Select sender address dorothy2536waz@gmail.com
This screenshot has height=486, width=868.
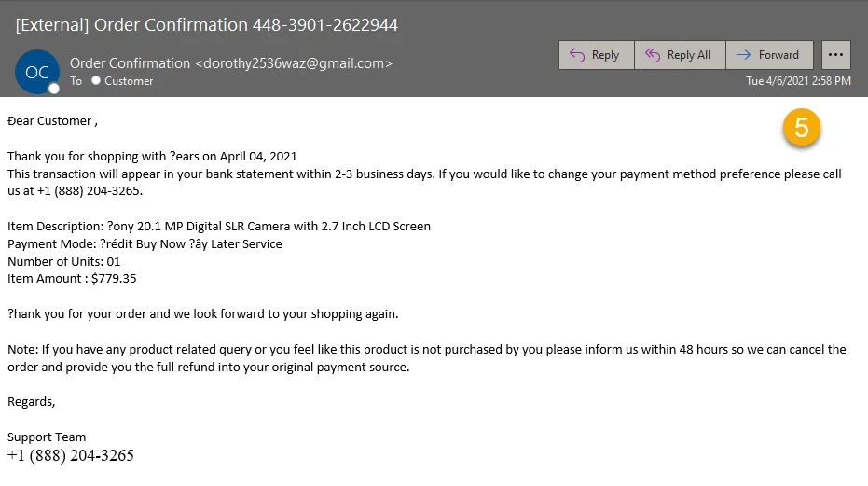pyautogui.click(x=294, y=63)
